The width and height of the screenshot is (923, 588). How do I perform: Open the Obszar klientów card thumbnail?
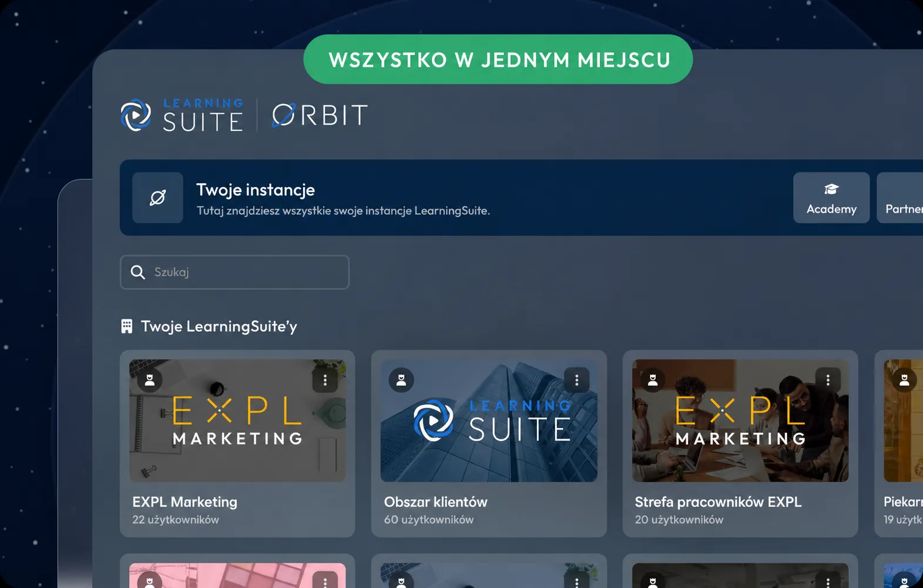489,421
